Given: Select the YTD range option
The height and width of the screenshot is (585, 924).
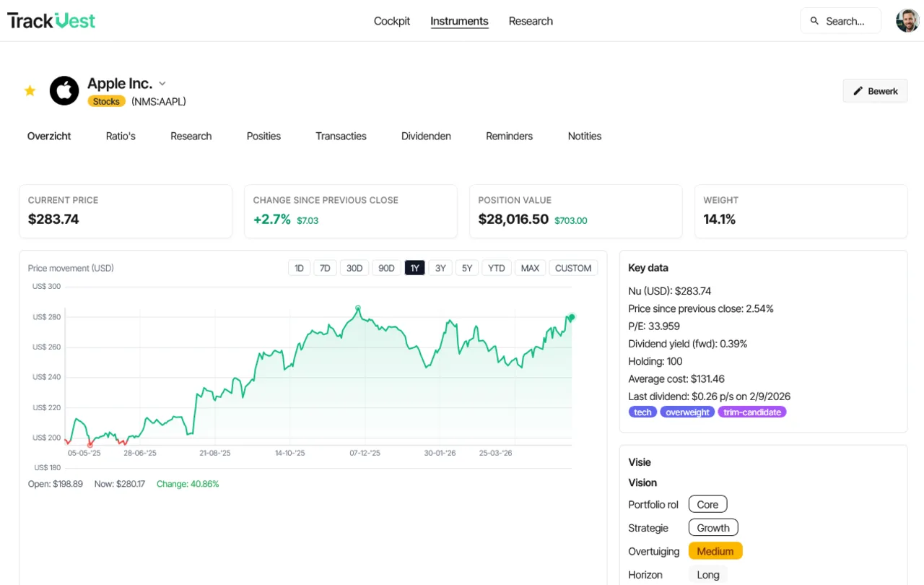Looking at the screenshot, I should point(497,268).
